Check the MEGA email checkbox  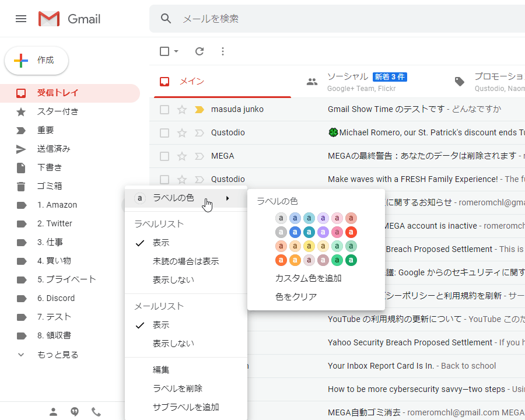coord(164,156)
